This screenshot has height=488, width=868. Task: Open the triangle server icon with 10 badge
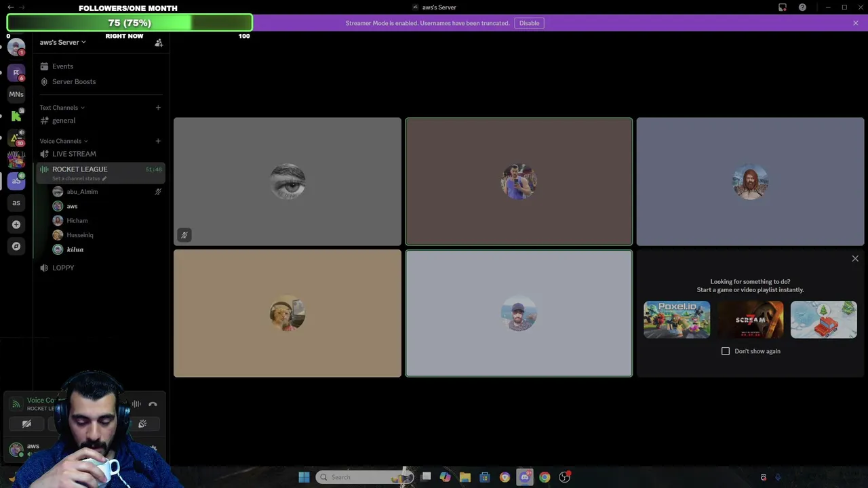pos(16,138)
